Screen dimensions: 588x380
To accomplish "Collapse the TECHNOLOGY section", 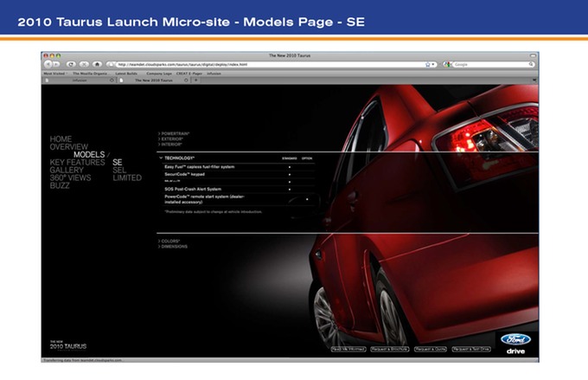I will tap(177, 158).
